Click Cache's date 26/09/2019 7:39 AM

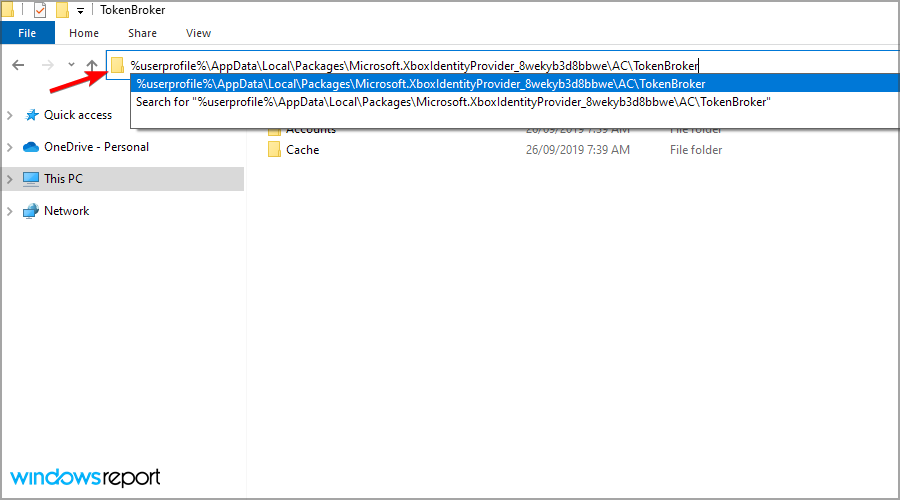(x=577, y=150)
